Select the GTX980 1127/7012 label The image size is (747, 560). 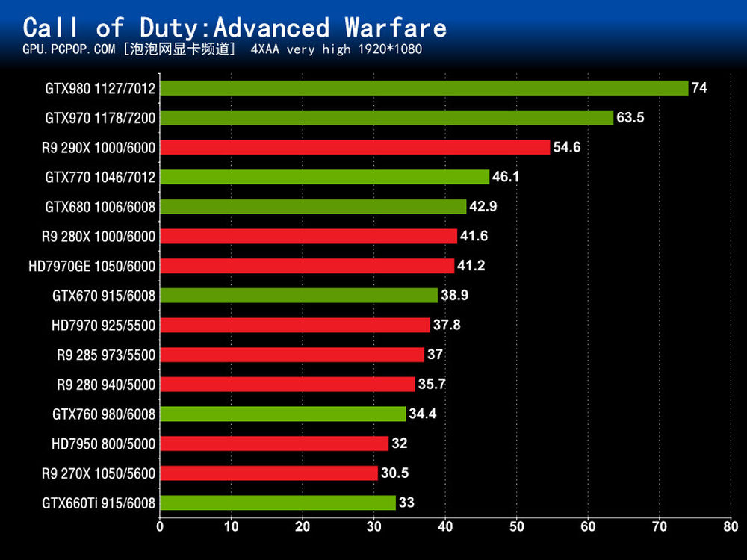[x=100, y=89]
